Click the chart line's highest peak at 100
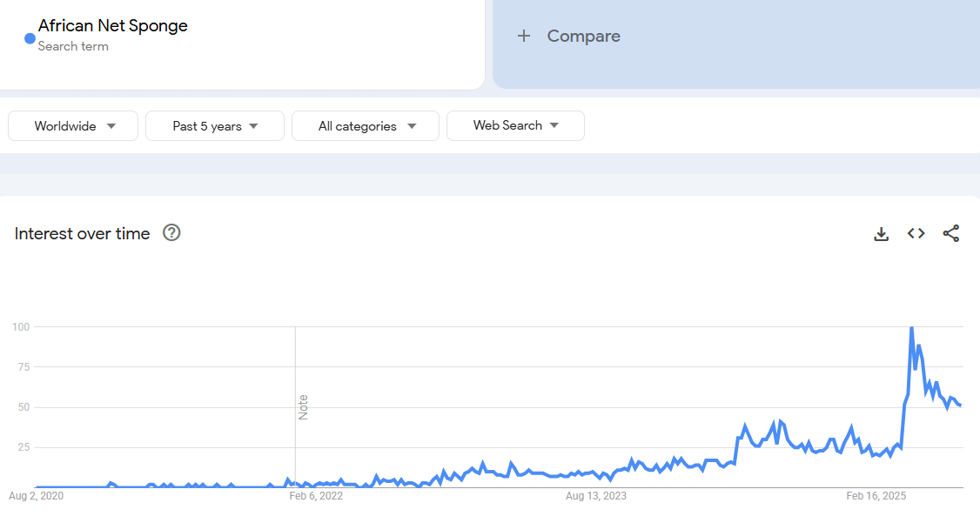The height and width of the screenshot is (523, 980). click(911, 328)
